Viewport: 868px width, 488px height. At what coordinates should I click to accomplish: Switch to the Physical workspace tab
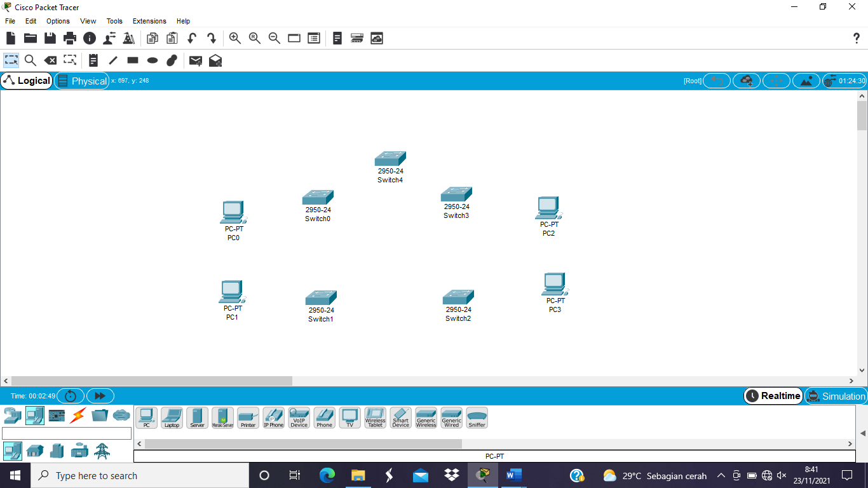pos(82,81)
